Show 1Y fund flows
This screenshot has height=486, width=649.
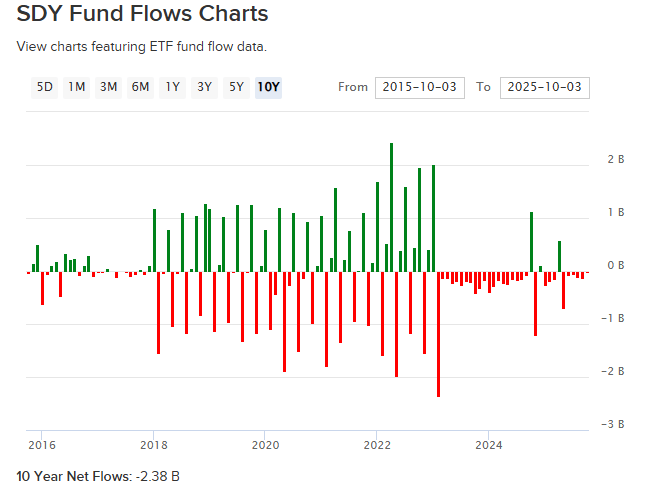172,87
